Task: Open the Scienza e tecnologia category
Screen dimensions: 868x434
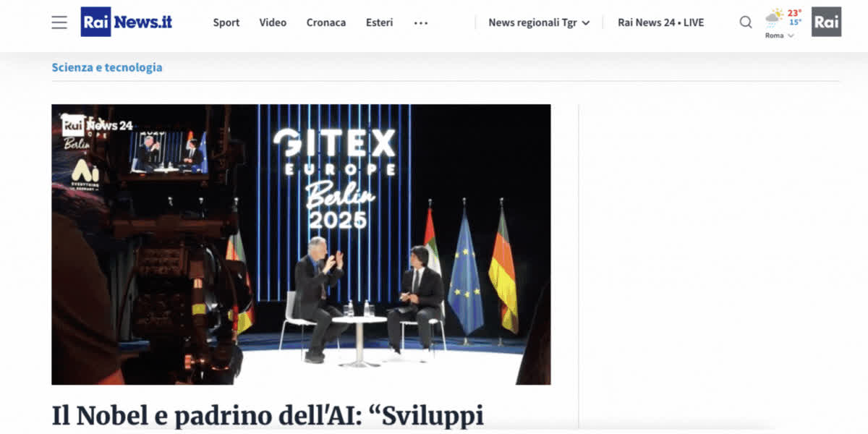Action: 107,67
